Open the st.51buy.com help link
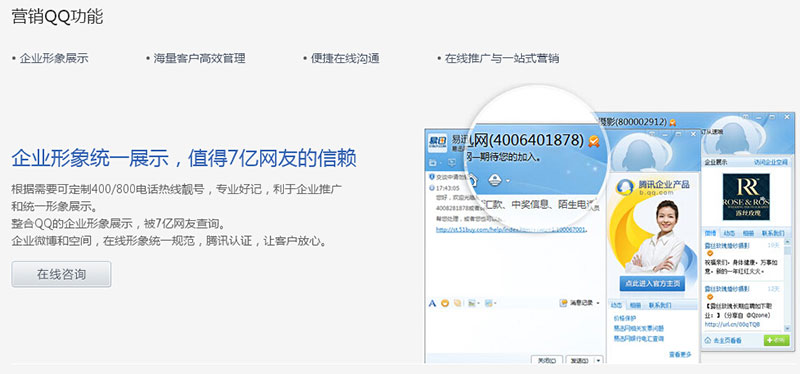This screenshot has height=374, width=800. pyautogui.click(x=511, y=230)
